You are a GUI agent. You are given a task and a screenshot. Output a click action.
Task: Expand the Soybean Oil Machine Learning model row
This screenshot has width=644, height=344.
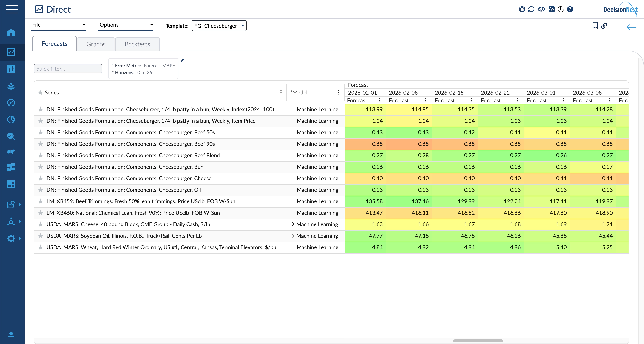click(293, 236)
